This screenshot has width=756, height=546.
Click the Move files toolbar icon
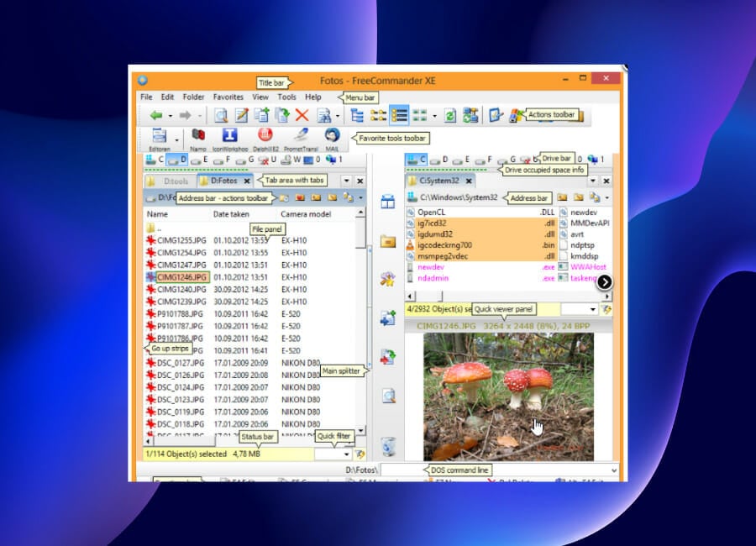[x=282, y=115]
